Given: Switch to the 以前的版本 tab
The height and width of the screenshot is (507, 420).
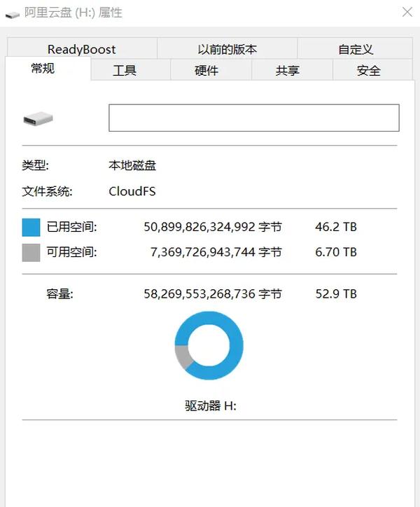Looking at the screenshot, I should tap(227, 49).
